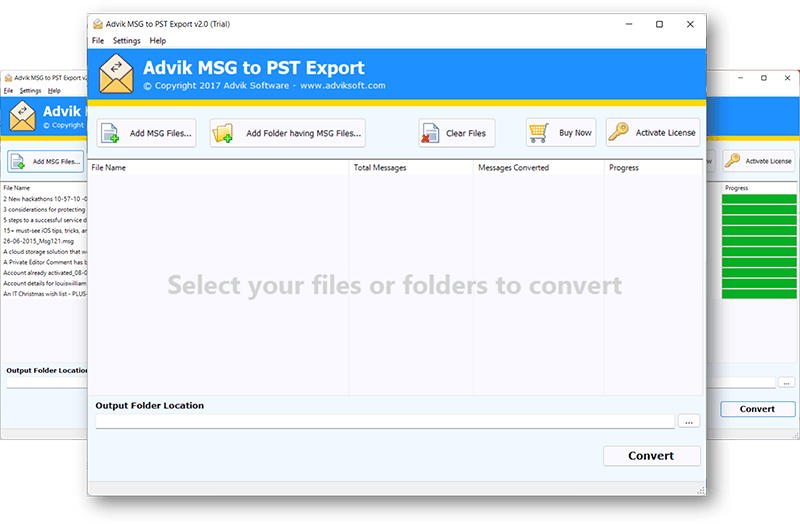Viewport: 800px width, 524px height.
Task: Click the document icon with red X
Action: click(x=430, y=133)
